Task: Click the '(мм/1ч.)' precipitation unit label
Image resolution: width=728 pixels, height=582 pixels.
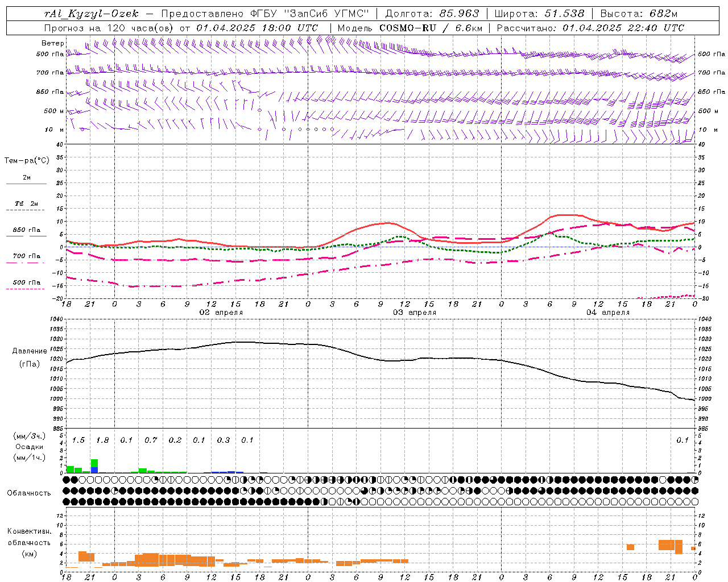Action: pyautogui.click(x=30, y=458)
